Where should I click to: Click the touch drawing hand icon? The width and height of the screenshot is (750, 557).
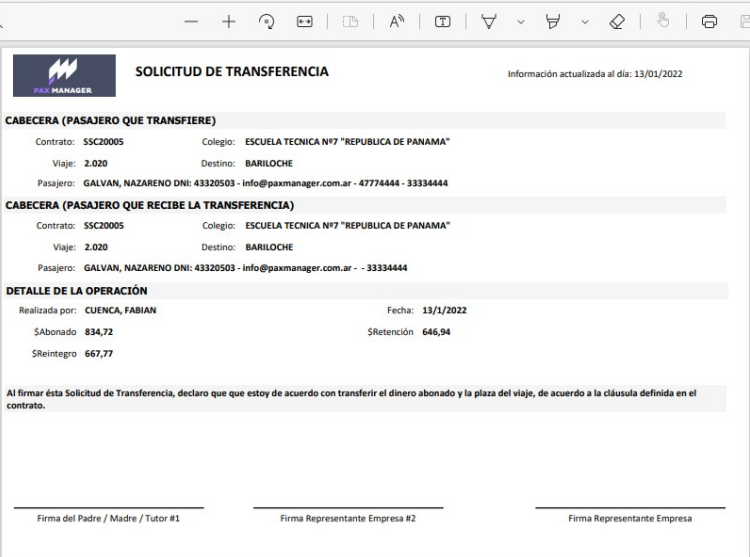tap(663, 21)
